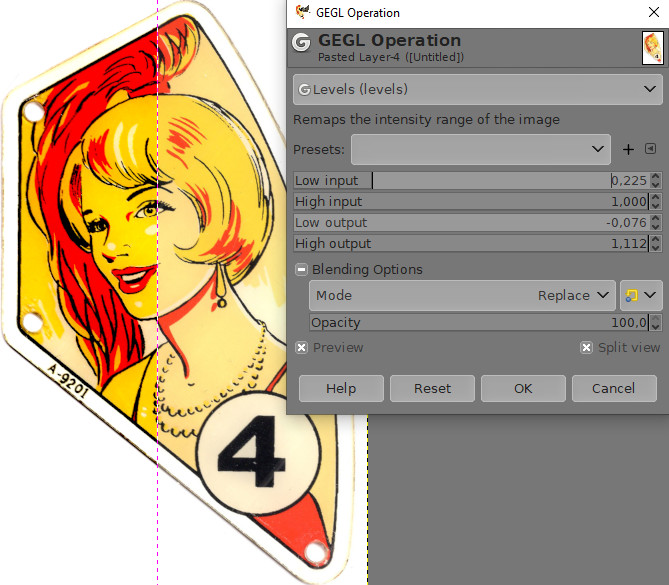This screenshot has width=669, height=585.
Task: Decrease Low output value with down arrow
Action: [656, 227]
